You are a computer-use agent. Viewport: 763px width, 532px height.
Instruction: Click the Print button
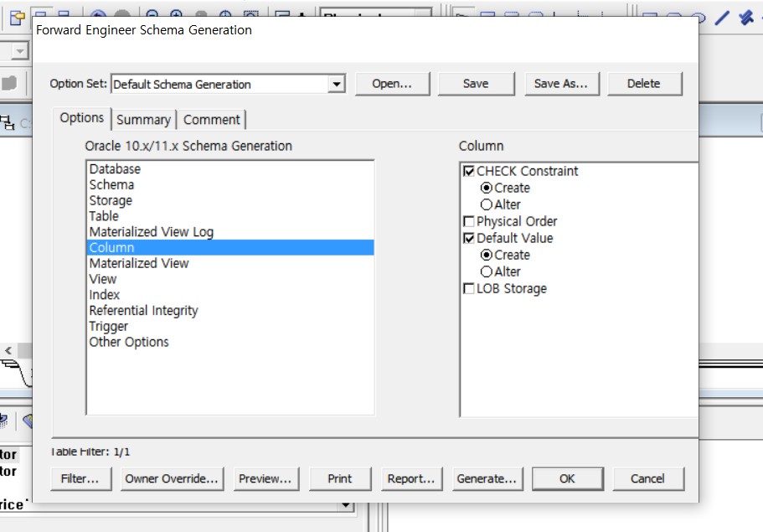point(340,479)
